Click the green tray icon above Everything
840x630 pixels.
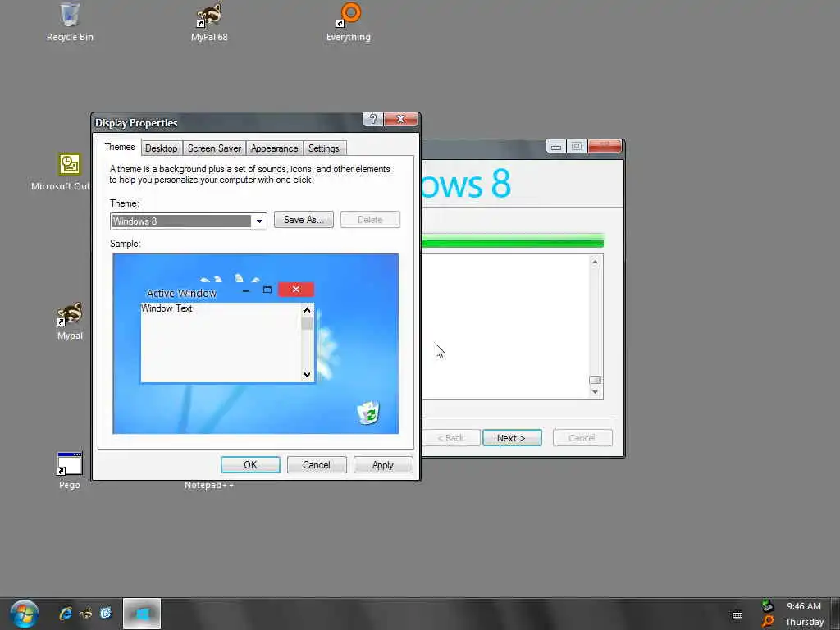tap(768, 606)
